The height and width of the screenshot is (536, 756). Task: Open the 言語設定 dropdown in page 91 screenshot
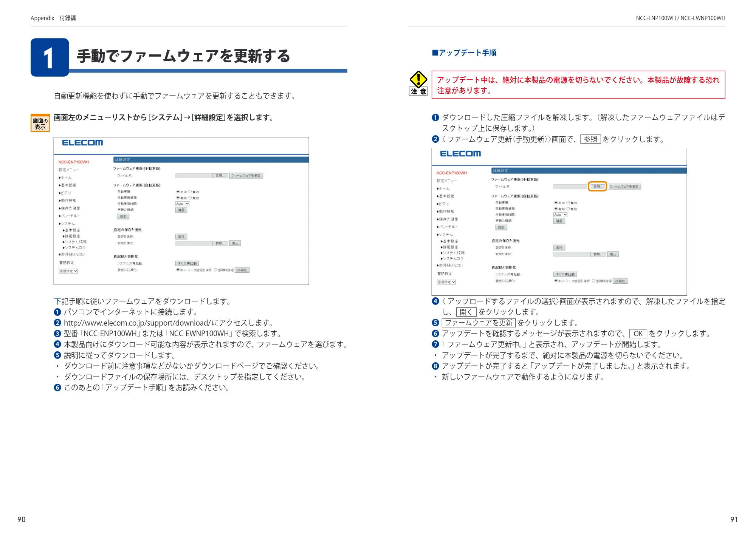(446, 282)
